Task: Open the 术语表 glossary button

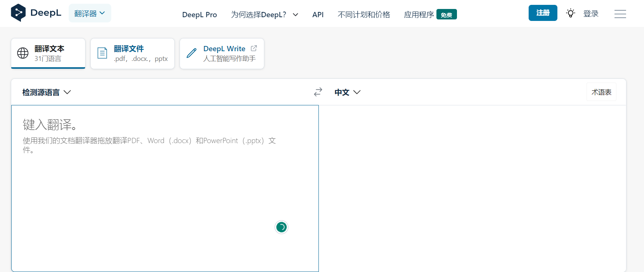Action: click(x=601, y=92)
